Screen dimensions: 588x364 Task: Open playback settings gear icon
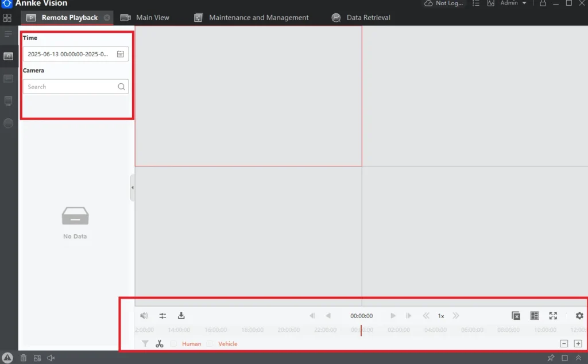[x=579, y=316]
